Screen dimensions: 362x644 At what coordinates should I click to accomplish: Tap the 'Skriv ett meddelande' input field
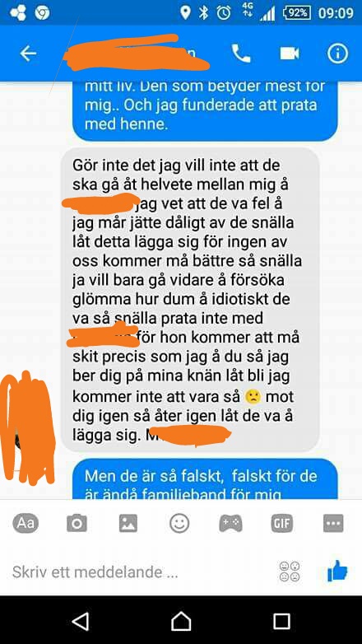coord(140,572)
